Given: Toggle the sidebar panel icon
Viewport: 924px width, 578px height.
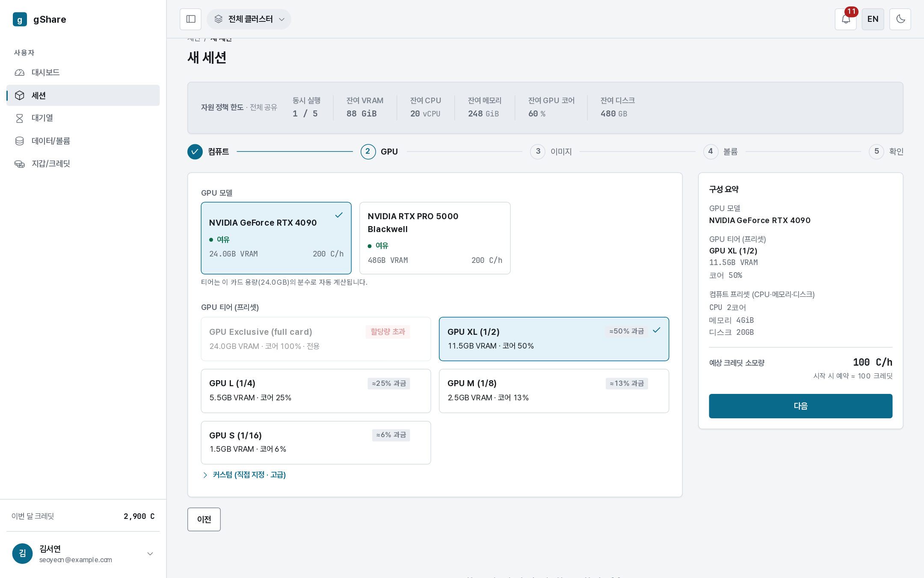Looking at the screenshot, I should click(191, 19).
